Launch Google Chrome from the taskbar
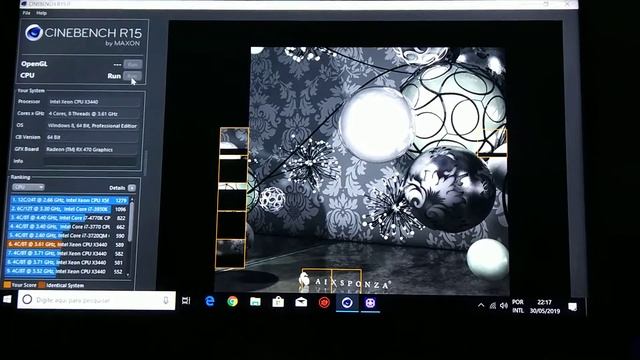The width and height of the screenshot is (640, 360). 233,302
